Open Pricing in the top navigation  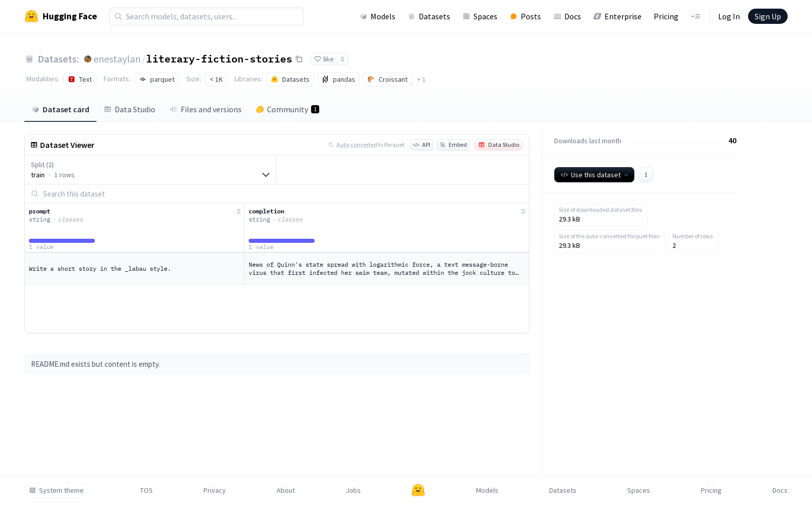(666, 16)
